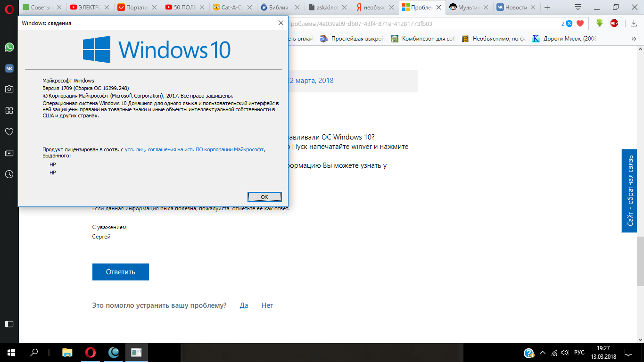Open Speed Dial from the sidebar grid icon
The width and height of the screenshot is (644, 362).
click(x=9, y=110)
